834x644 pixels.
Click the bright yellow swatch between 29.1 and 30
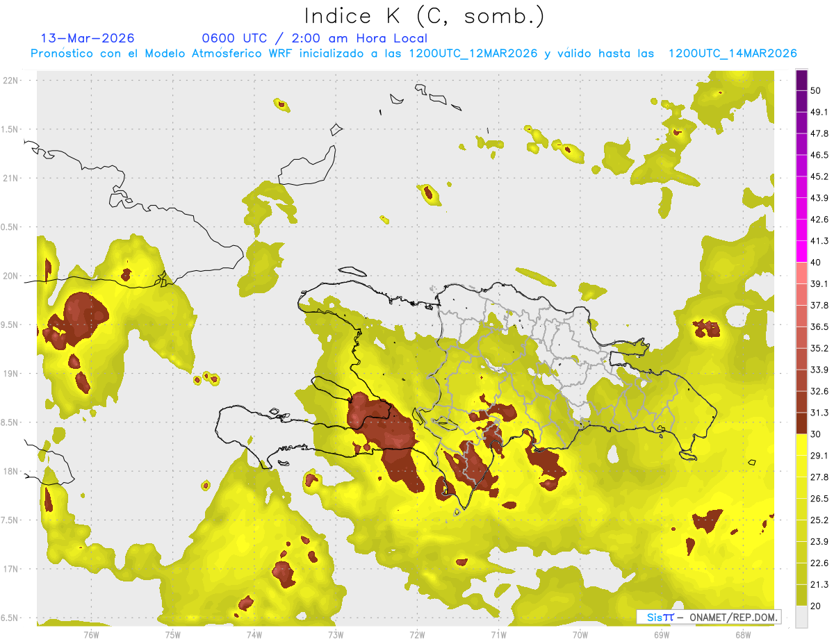pyautogui.click(x=801, y=445)
